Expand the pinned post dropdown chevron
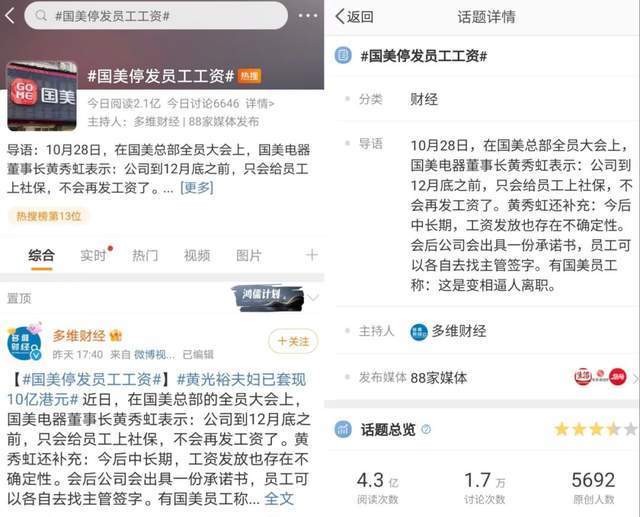This screenshot has height=517, width=640. click(x=313, y=297)
